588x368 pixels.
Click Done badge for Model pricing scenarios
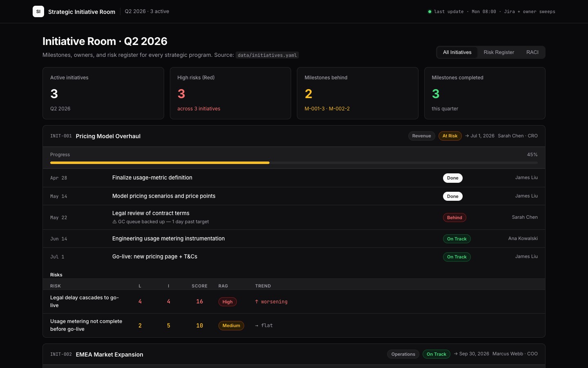(453, 196)
